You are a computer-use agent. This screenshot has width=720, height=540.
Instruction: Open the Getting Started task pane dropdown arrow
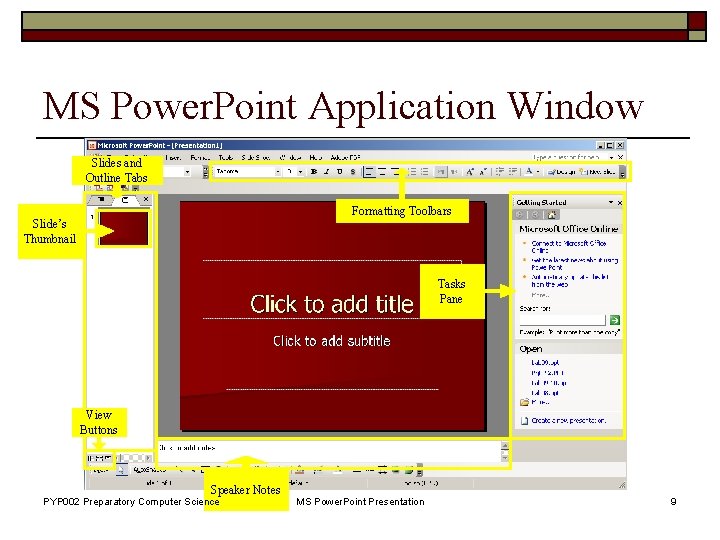click(611, 202)
